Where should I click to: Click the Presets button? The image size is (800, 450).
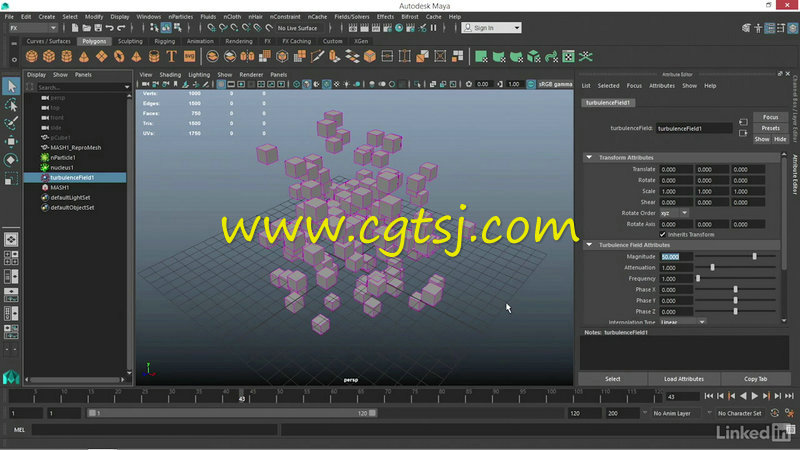tap(770, 128)
